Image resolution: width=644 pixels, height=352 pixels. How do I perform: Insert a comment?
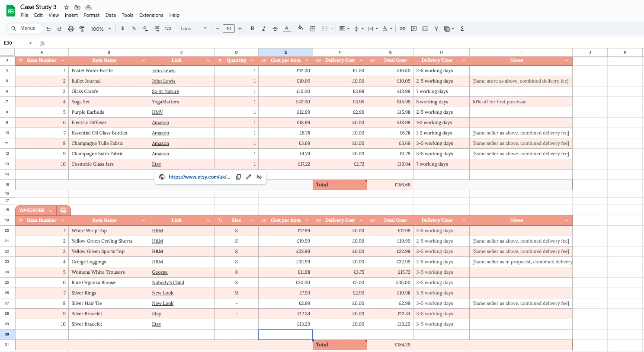414,29
